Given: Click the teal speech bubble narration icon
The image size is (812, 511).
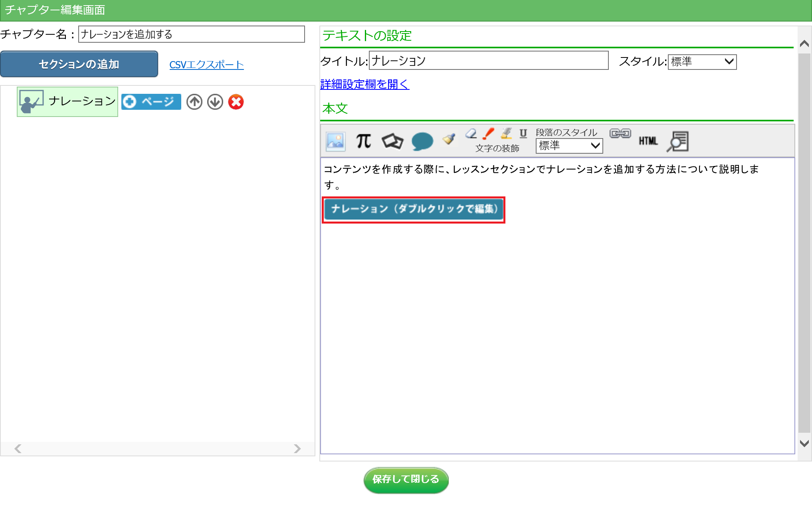Looking at the screenshot, I should point(422,141).
